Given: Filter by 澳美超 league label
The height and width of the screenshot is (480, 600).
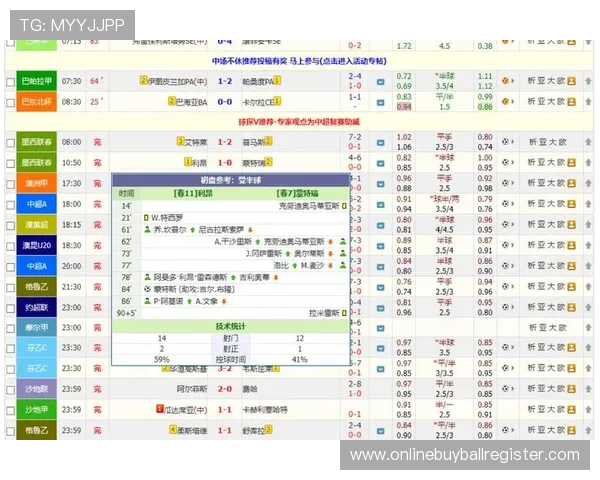Looking at the screenshot, I should click(x=37, y=225).
